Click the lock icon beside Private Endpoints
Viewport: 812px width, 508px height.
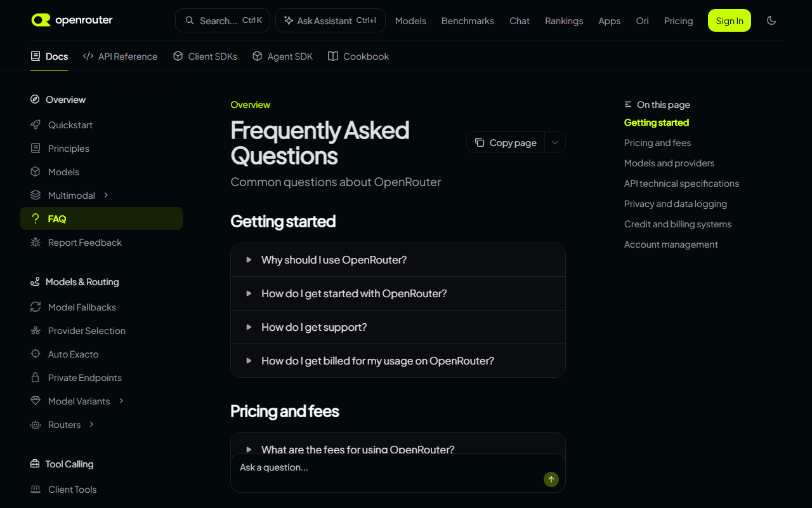coord(36,378)
